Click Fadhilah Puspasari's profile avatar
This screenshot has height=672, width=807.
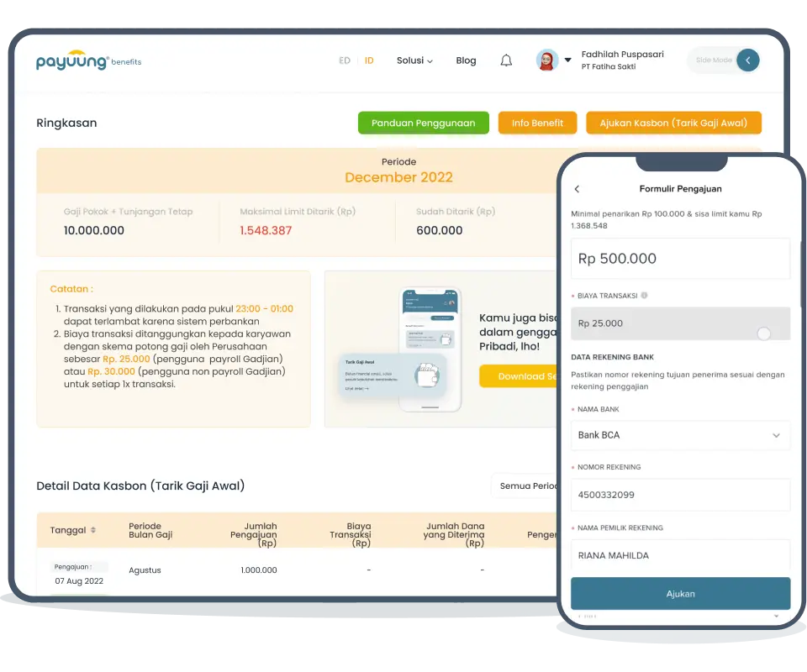[x=548, y=60]
